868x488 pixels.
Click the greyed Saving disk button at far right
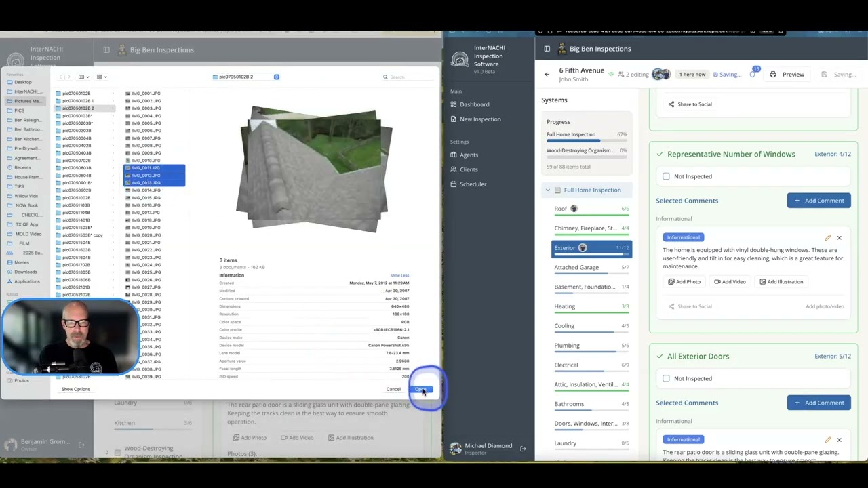(x=839, y=75)
